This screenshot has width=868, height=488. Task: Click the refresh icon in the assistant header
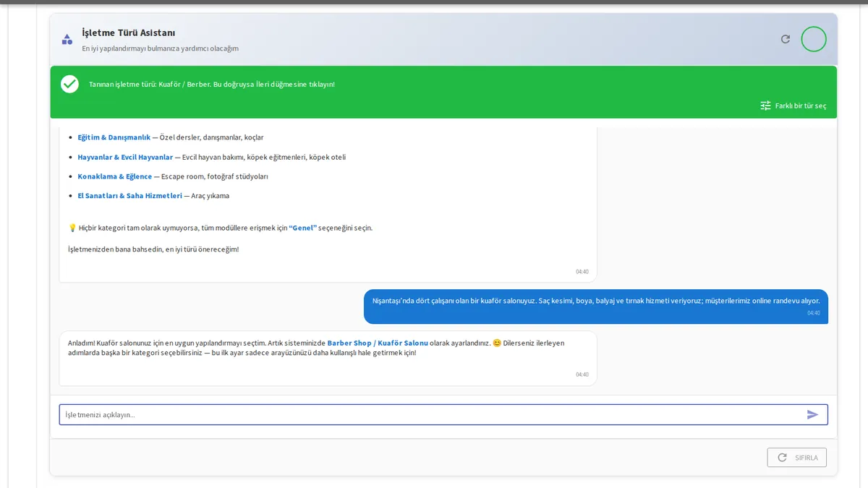(x=786, y=39)
